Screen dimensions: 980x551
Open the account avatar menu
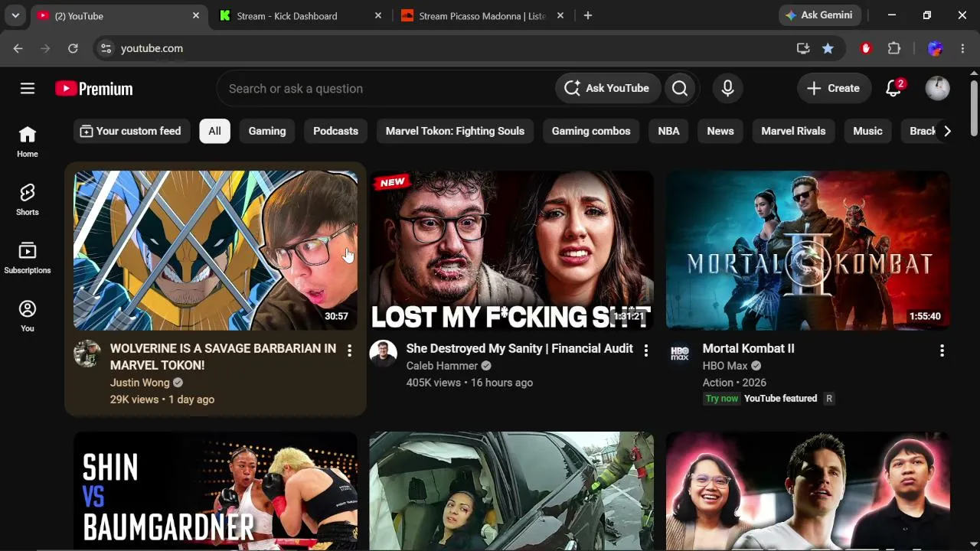point(937,89)
